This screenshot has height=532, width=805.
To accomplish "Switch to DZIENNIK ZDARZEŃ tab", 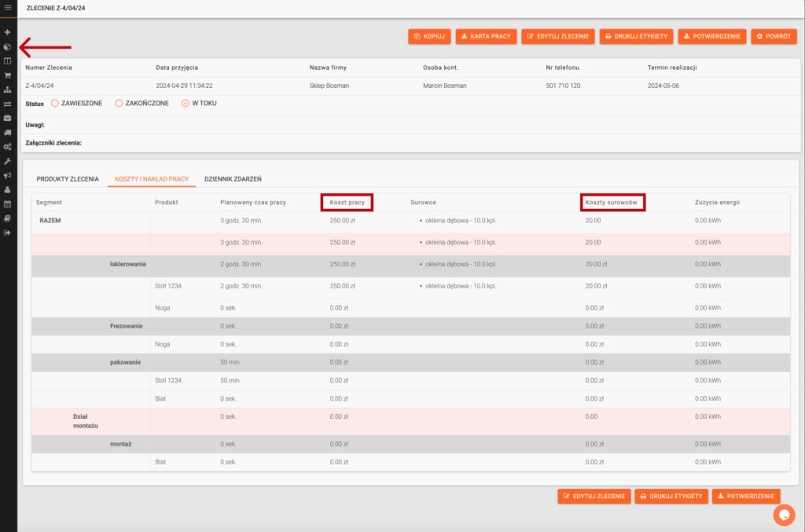I will coord(233,179).
